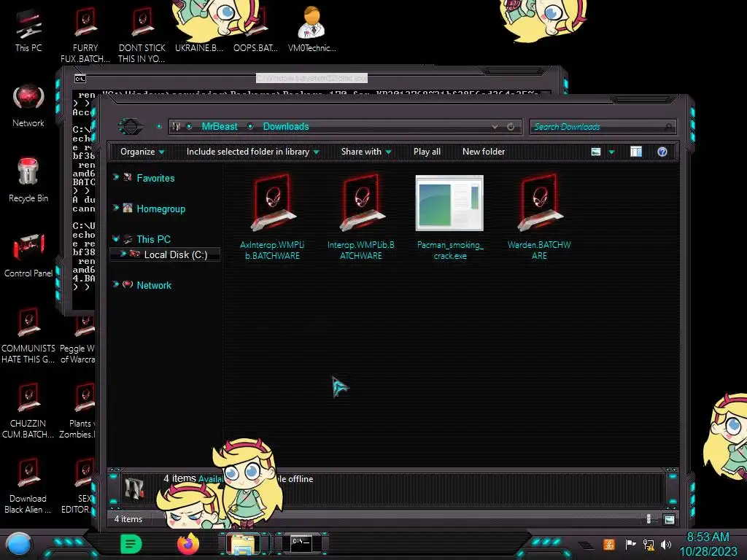Select the CHUZZIN CUM.BATCH desktop file
The width and height of the screenshot is (747, 560).
[28, 411]
